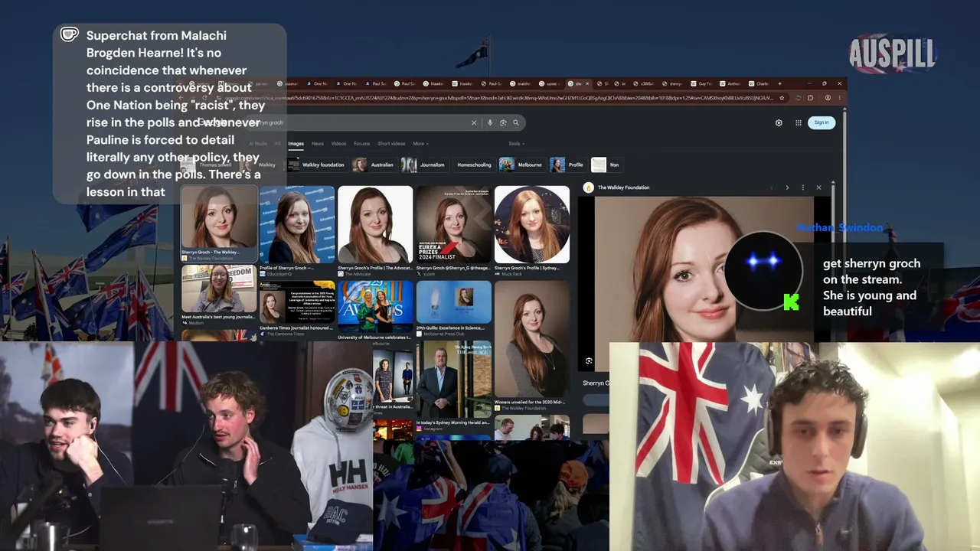Open the browser extensions puzzle icon
The image size is (980, 551).
point(811,98)
